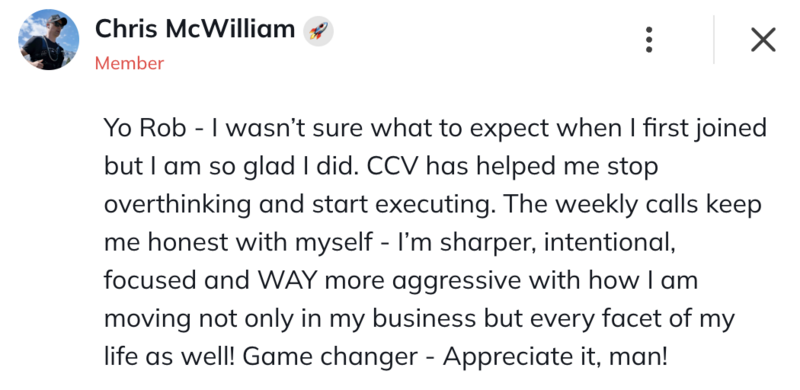Open Chris McWilliam's profile picture
Viewport: 800px width, 390px height.
[x=48, y=39]
